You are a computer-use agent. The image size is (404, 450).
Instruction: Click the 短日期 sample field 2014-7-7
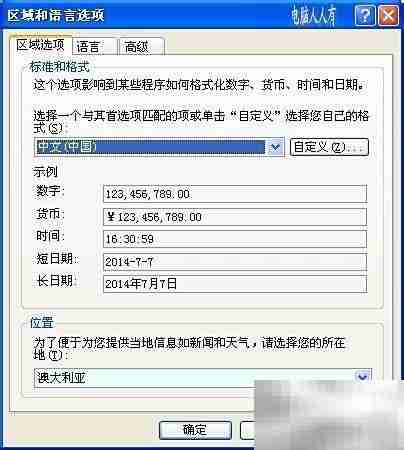point(235,262)
